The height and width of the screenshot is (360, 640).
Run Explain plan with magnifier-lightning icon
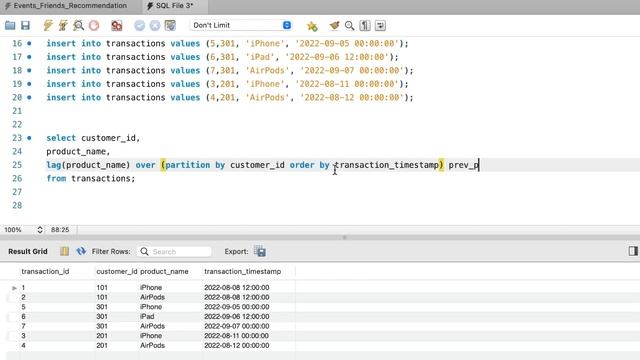78,25
